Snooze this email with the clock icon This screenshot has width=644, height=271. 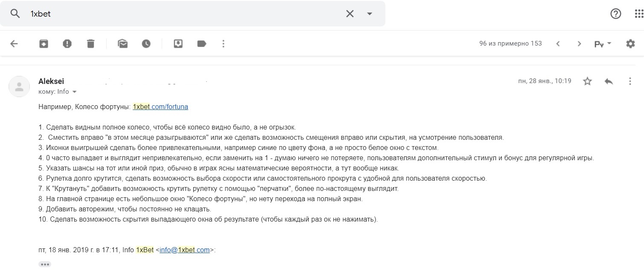(146, 43)
